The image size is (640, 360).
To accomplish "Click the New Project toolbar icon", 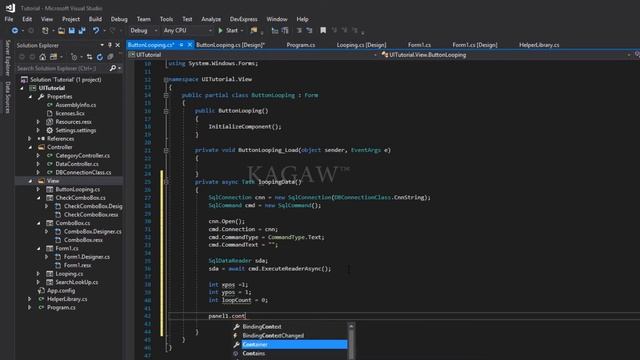I will tap(45, 31).
